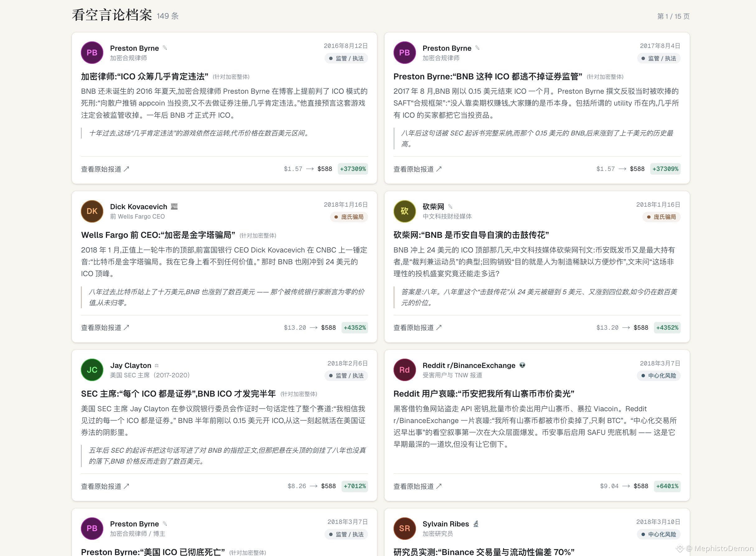
Task: Click the Rd avatar for Reddit r/BinanceExchange
Action: click(404, 370)
